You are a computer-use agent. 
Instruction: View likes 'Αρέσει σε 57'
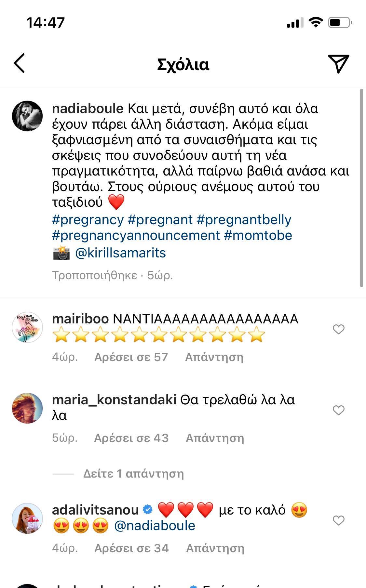[x=131, y=357]
